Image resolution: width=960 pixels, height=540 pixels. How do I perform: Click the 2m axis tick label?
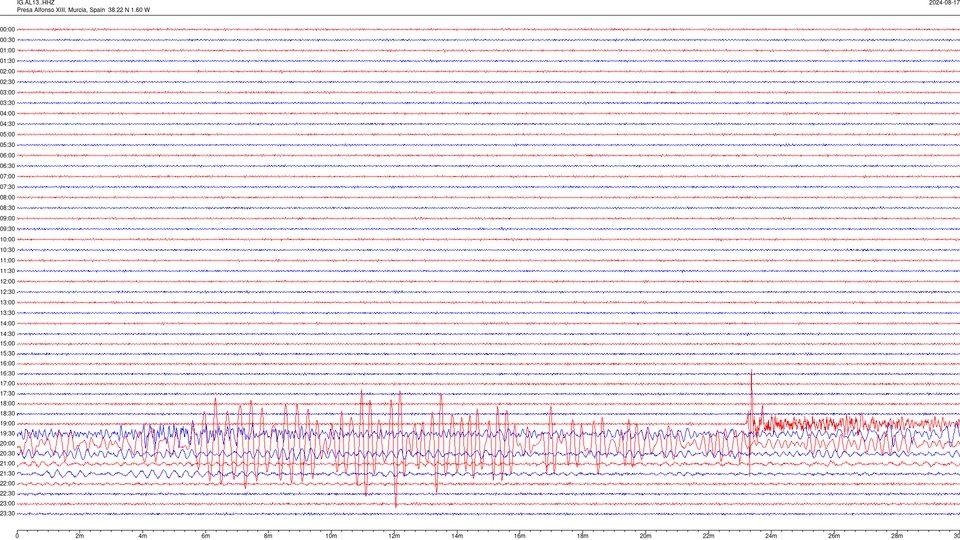(80, 536)
